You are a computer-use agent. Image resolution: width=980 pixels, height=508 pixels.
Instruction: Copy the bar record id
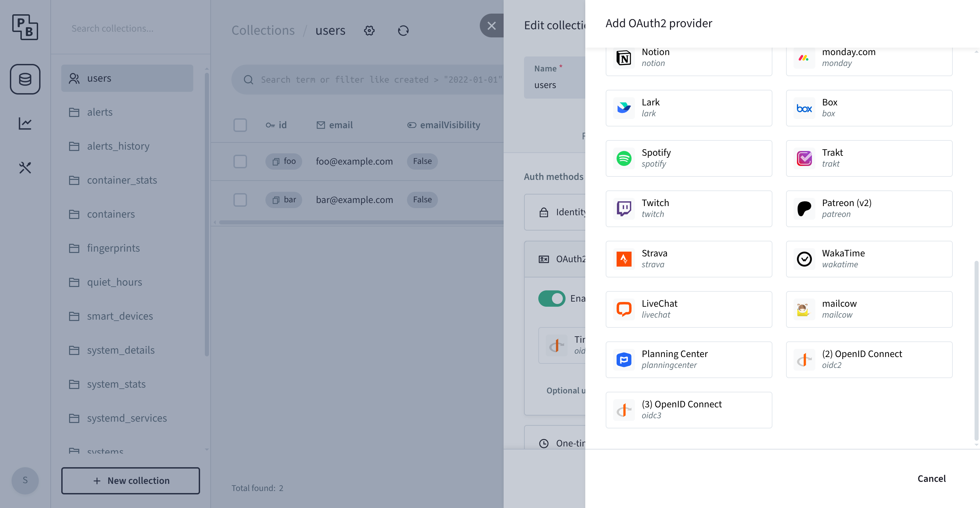(x=276, y=200)
